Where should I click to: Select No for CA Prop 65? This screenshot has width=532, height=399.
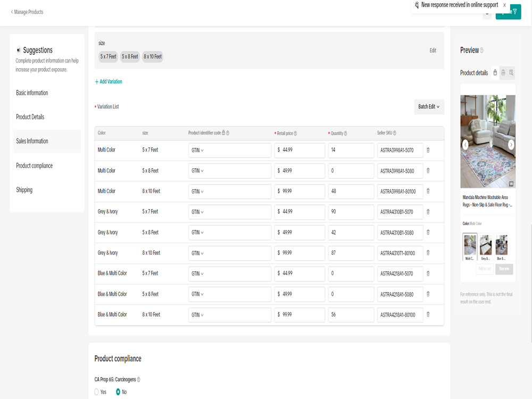pos(118,392)
